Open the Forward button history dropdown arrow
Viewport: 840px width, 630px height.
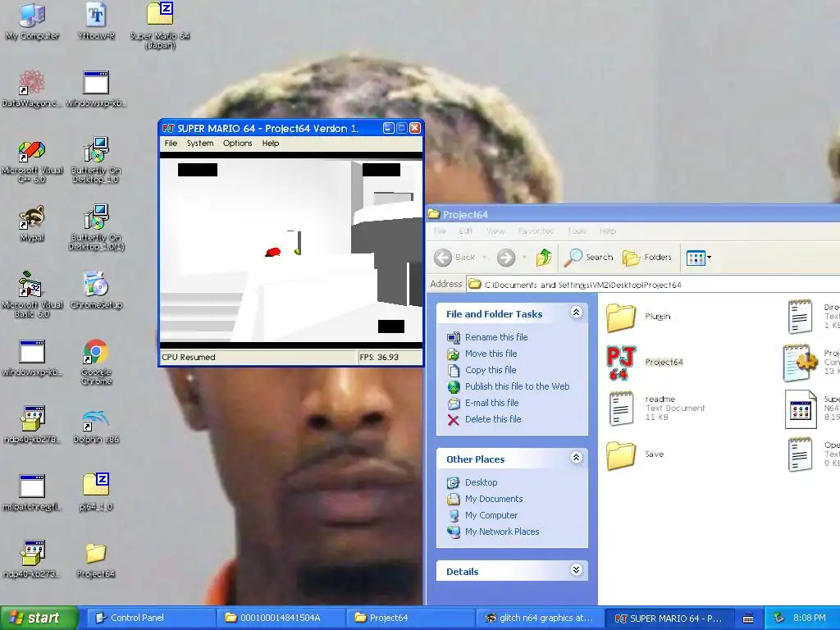[x=524, y=258]
